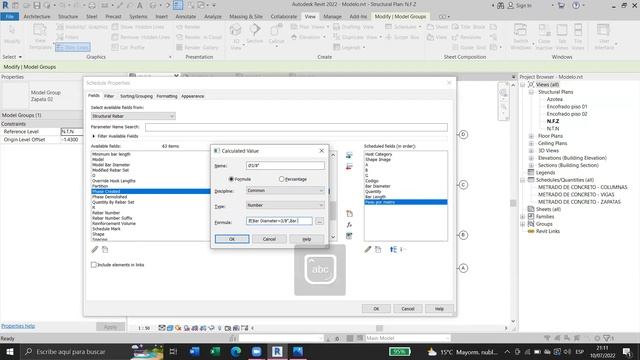
Task: Click the Move parameter down icon
Action: pos(401,249)
